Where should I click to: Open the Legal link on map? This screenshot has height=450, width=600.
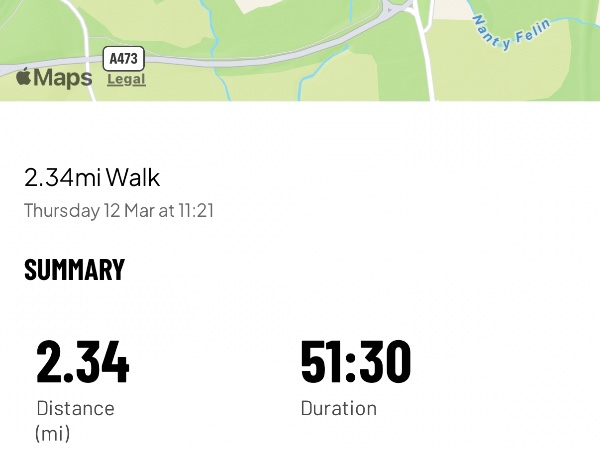(x=126, y=79)
